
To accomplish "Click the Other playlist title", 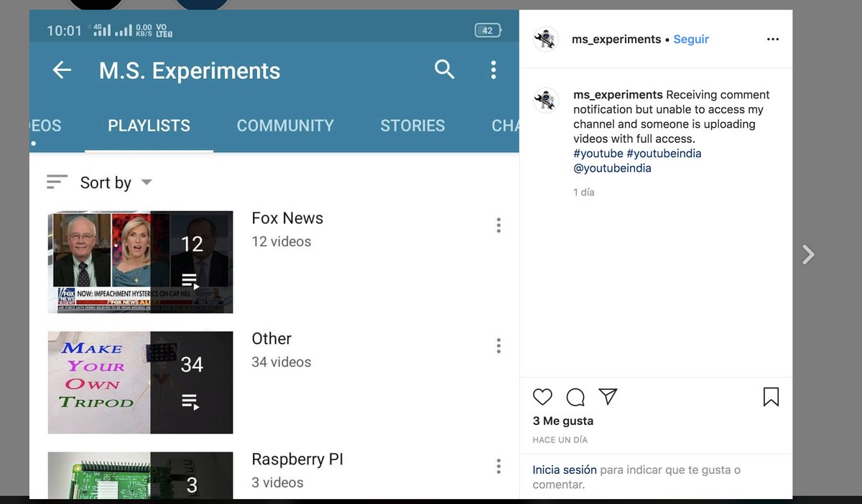I will point(272,339).
